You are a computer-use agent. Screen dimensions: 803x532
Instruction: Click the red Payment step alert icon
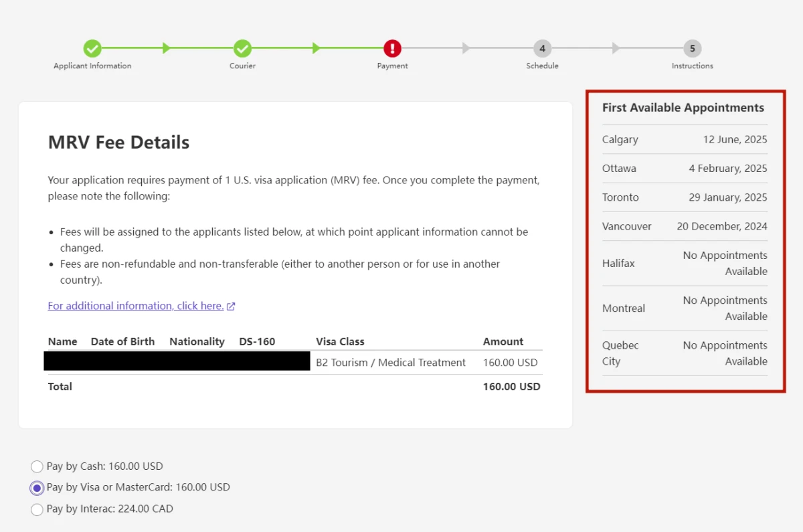(392, 48)
